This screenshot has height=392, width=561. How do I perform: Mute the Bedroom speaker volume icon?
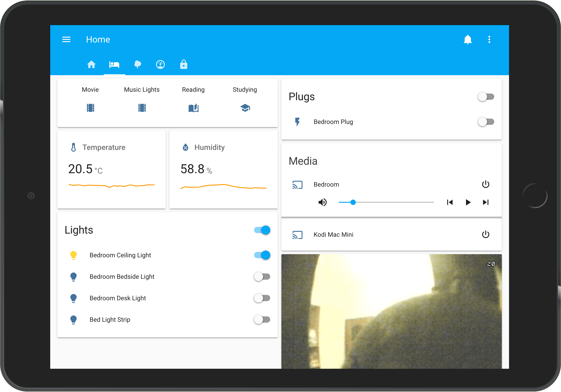click(x=322, y=202)
